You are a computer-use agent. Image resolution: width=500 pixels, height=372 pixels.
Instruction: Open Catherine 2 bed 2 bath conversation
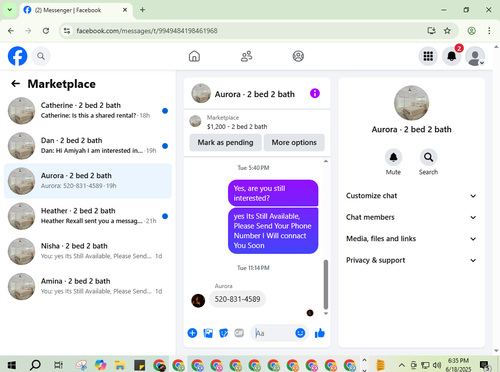click(x=88, y=111)
